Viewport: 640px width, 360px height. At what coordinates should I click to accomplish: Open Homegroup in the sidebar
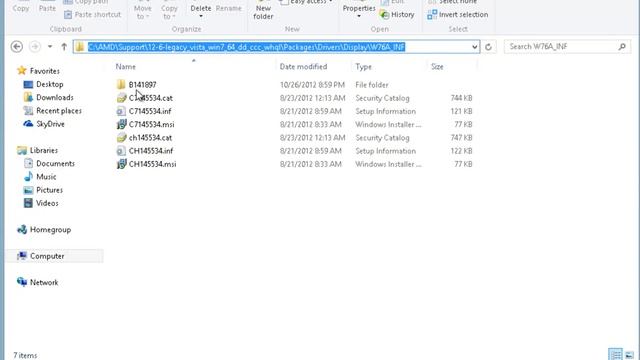click(x=50, y=230)
